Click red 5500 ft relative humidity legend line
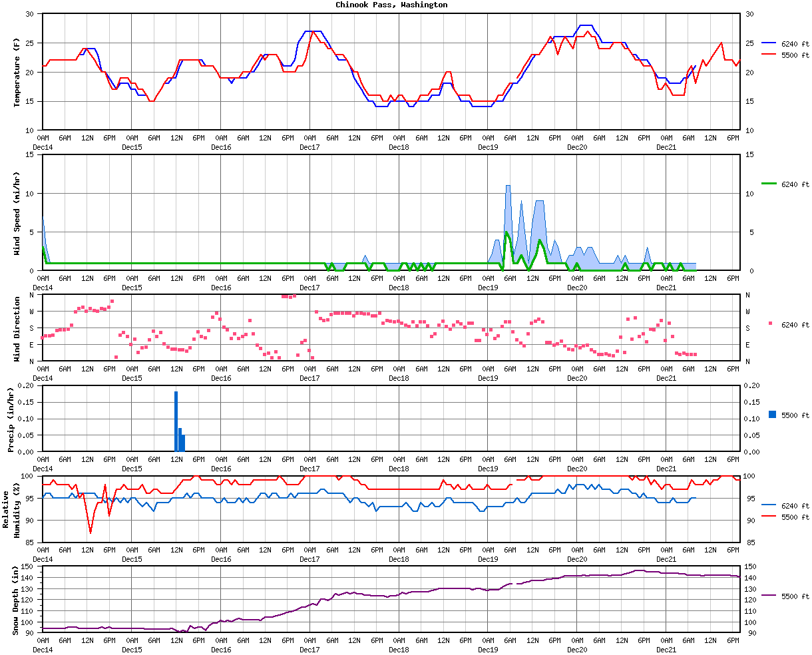Screen dimensions: 812x655 click(769, 517)
